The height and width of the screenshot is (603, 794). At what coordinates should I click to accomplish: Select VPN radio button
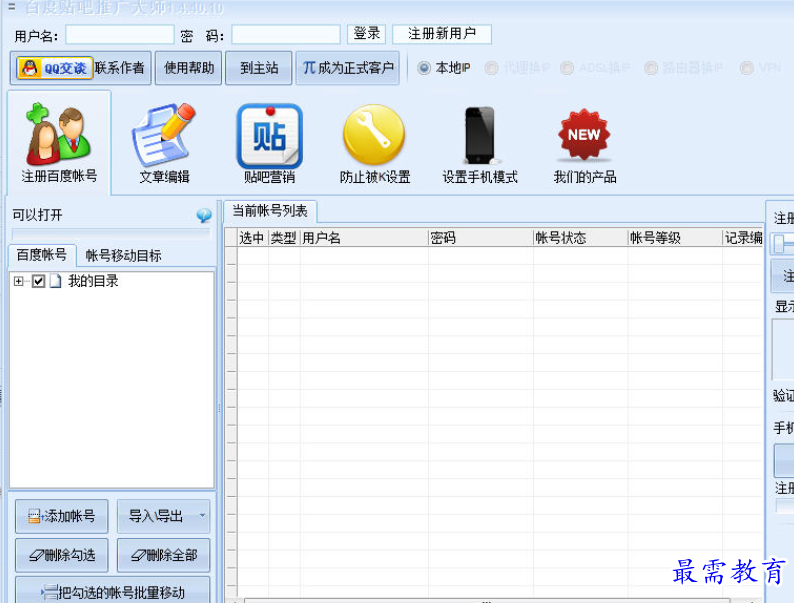tap(746, 68)
